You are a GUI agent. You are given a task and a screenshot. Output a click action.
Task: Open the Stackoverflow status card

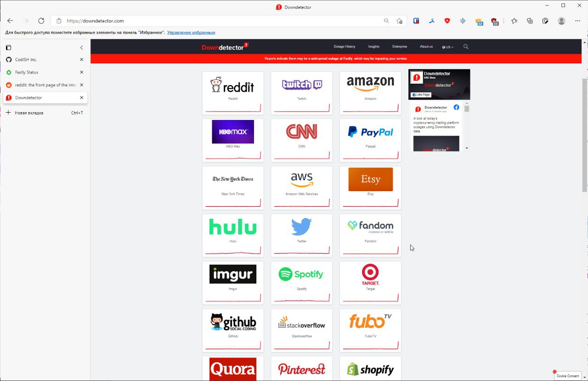[301, 330]
